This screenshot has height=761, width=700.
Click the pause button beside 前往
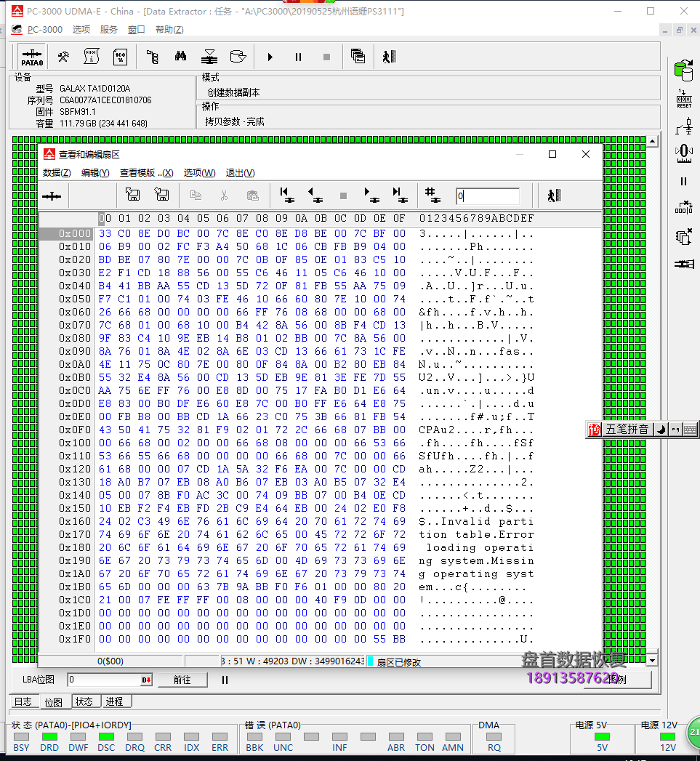coord(225,680)
